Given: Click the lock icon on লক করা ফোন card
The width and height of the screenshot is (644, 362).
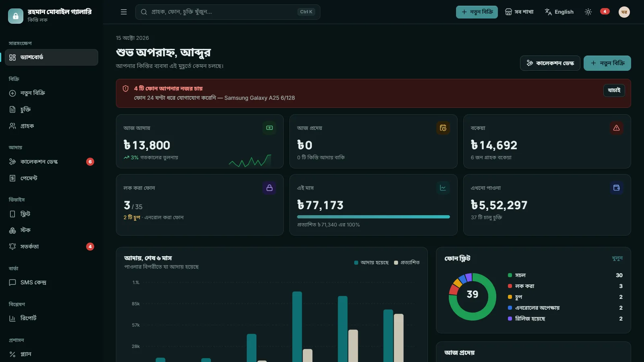Looking at the screenshot, I should click(269, 188).
